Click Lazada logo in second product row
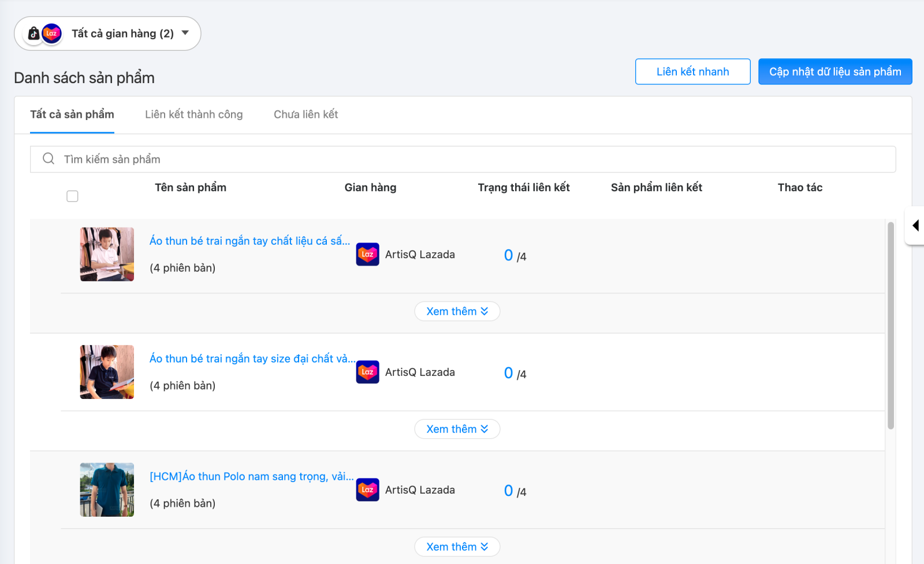The height and width of the screenshot is (564, 924). [x=367, y=372]
